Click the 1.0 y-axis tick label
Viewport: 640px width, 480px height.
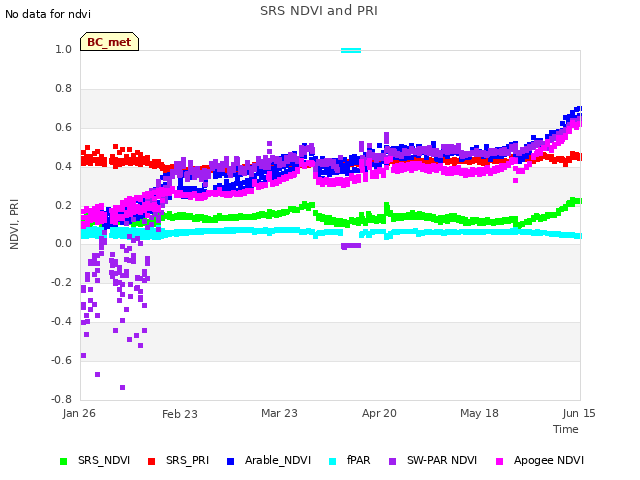64,49
